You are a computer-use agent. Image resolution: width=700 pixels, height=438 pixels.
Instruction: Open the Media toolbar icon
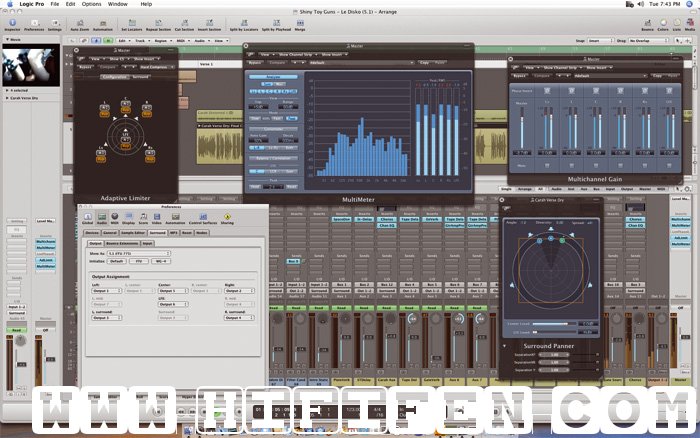pyautogui.click(x=690, y=23)
